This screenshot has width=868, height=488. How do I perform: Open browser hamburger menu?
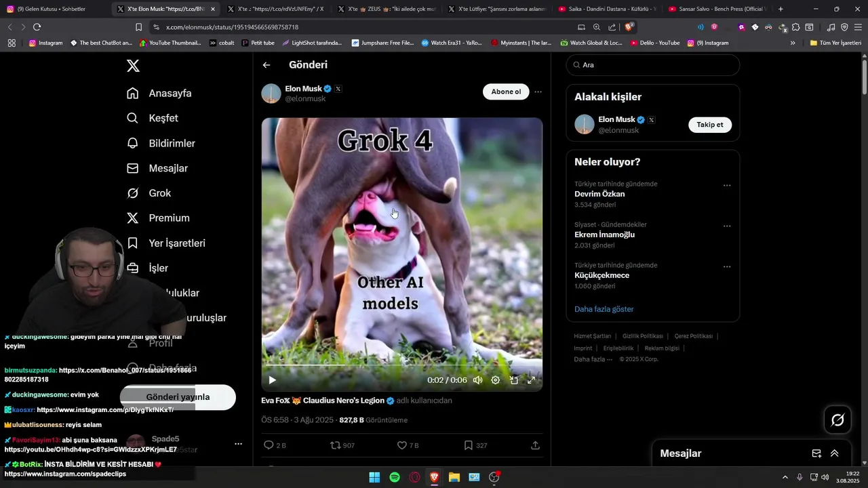pos(858,27)
